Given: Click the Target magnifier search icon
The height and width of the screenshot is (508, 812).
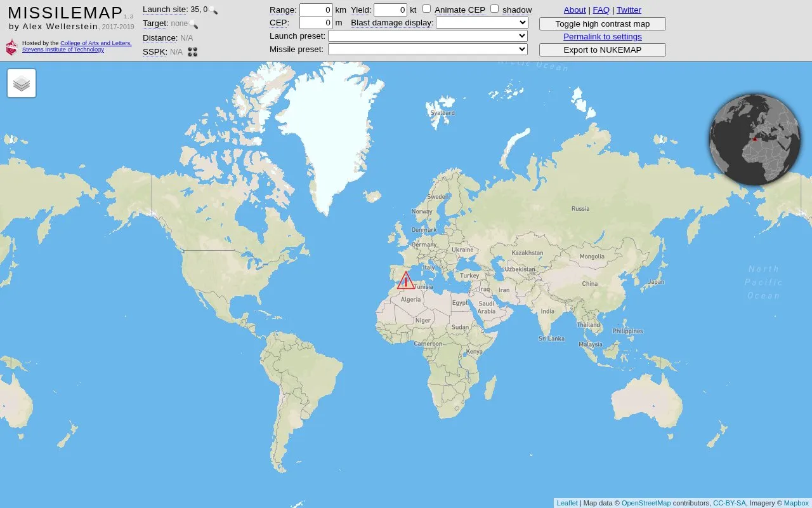Looking at the screenshot, I should pos(193,24).
